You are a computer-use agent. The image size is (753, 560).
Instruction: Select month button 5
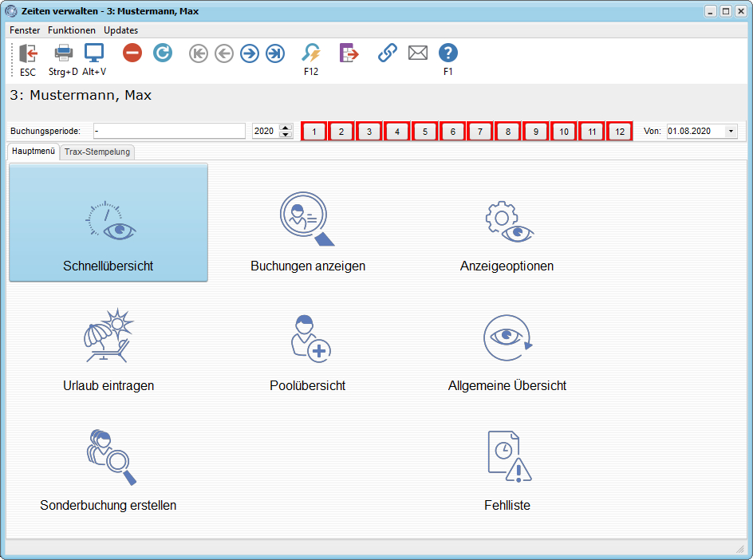425,131
